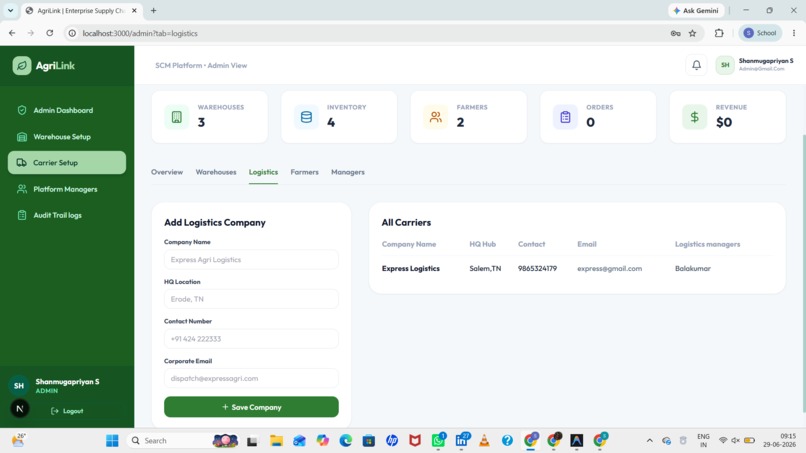Click the notification bell icon

click(x=697, y=65)
